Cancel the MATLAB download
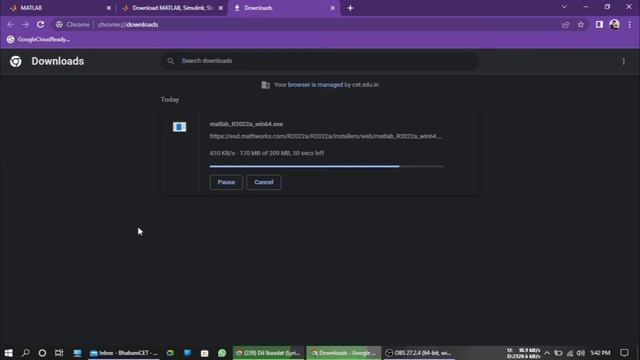640x360 pixels. [264, 182]
